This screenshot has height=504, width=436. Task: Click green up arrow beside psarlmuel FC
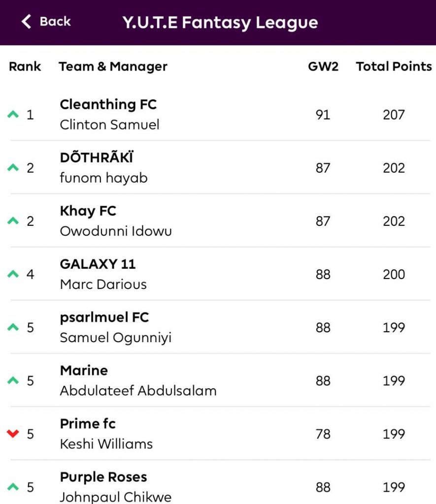click(13, 327)
